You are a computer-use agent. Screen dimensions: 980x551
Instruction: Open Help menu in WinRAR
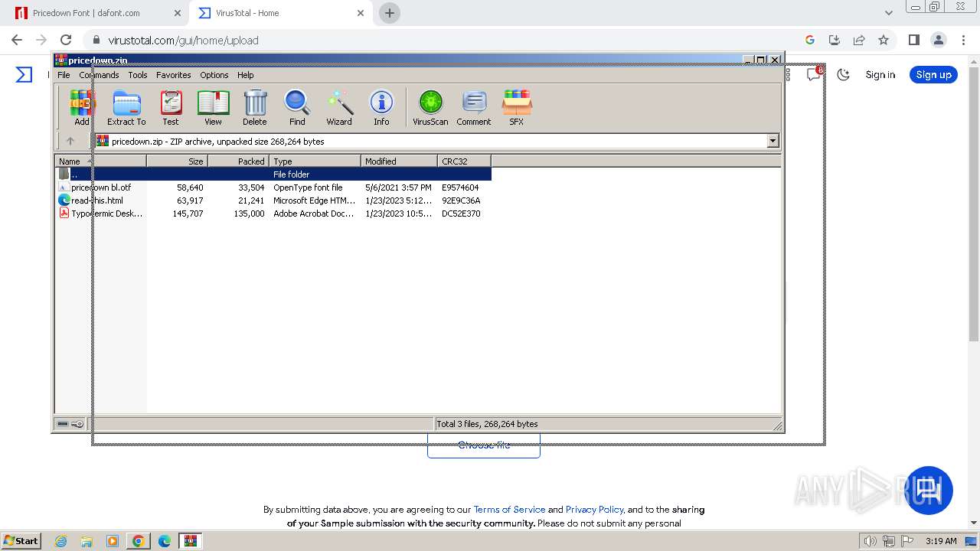245,75
